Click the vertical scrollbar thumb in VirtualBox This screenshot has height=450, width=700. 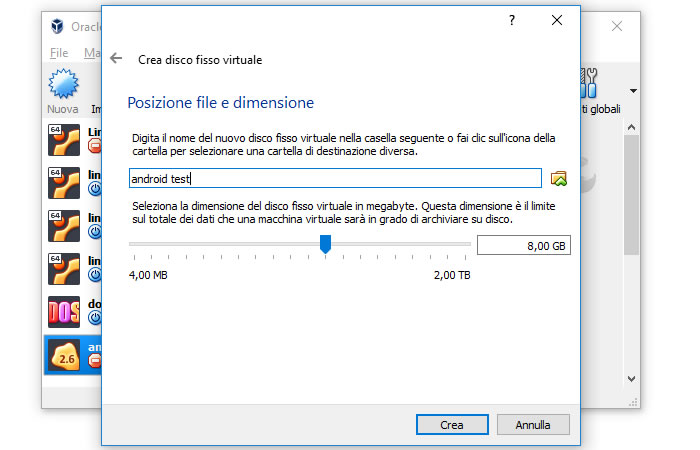click(x=631, y=195)
